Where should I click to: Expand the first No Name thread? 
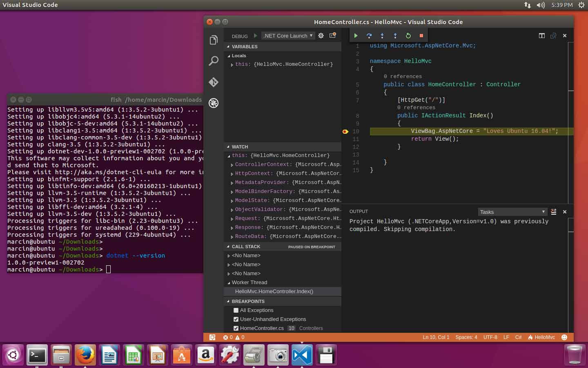(x=229, y=256)
